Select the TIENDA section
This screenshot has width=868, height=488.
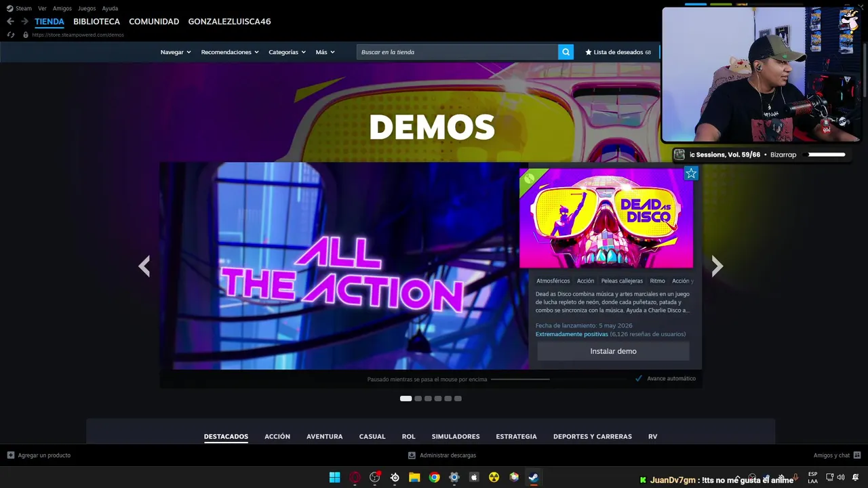(50, 22)
